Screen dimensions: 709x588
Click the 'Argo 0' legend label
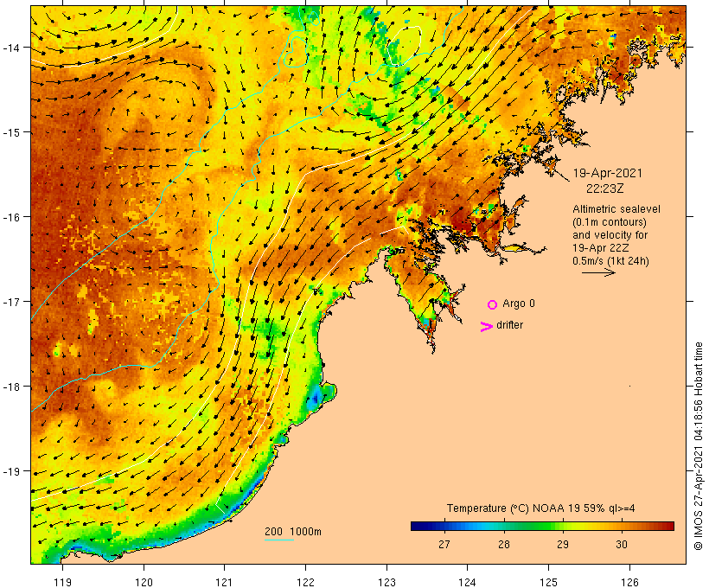click(x=519, y=304)
